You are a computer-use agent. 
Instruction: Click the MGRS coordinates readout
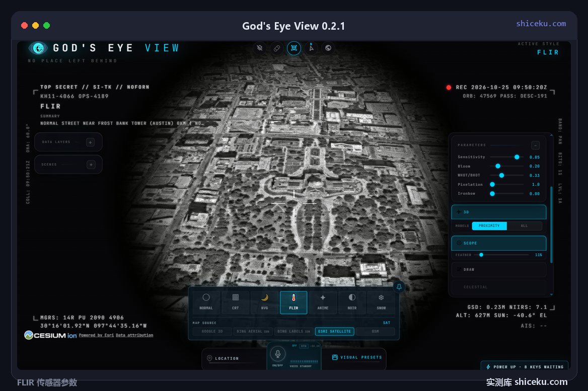pyautogui.click(x=82, y=318)
